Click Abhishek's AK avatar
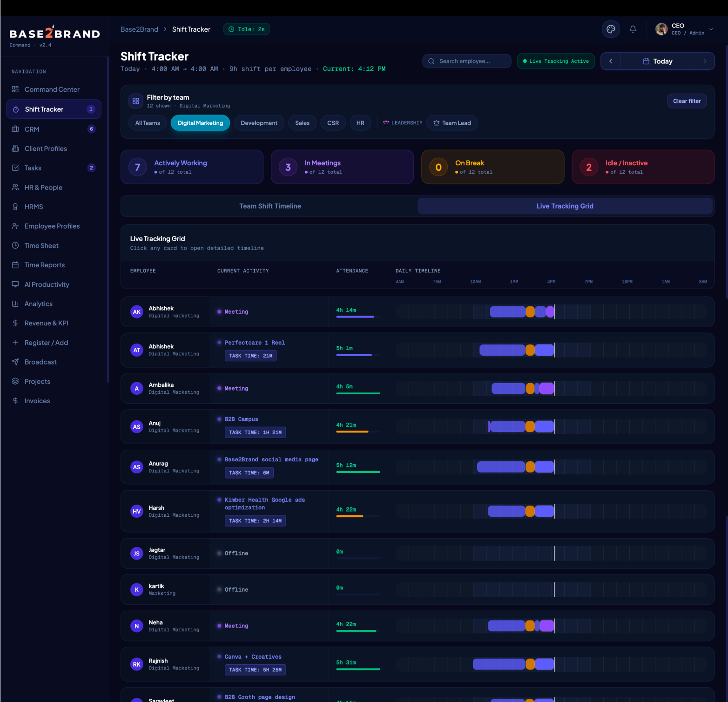Screen dimensions: 728x702 [x=136, y=312]
